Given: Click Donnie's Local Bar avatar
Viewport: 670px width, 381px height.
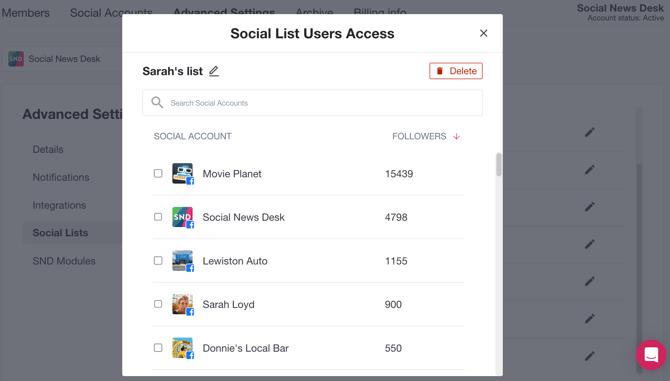Looking at the screenshot, I should [182, 348].
